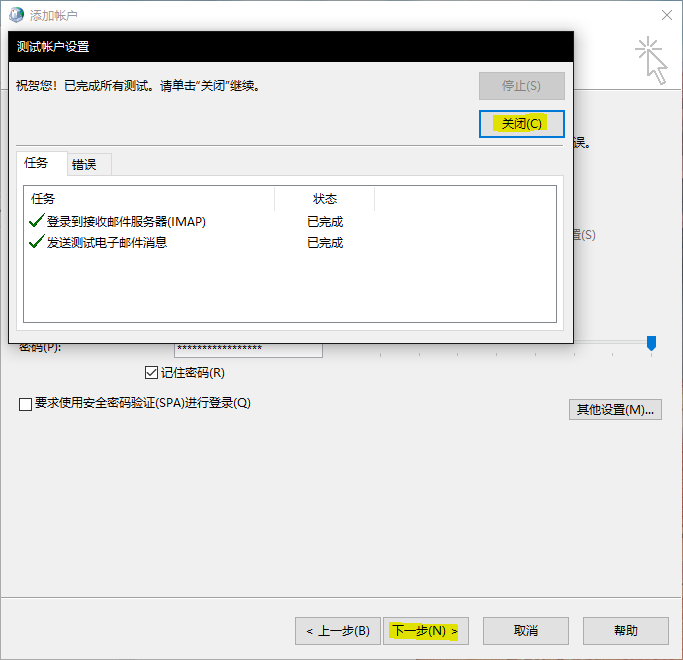This screenshot has height=660, width=683.
Task: Select the 登录到接收邮件服务器(IMAP) task row
Action: pyautogui.click(x=290, y=222)
